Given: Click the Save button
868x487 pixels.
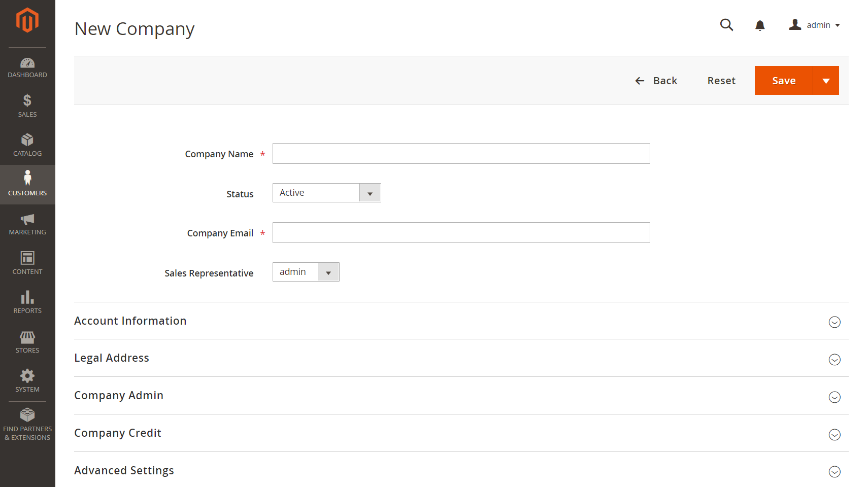Looking at the screenshot, I should tap(783, 80).
